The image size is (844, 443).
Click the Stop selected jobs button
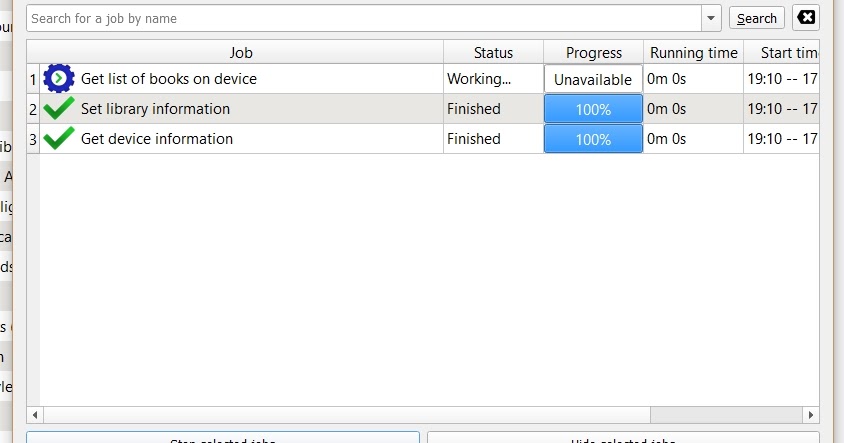[x=223, y=437]
